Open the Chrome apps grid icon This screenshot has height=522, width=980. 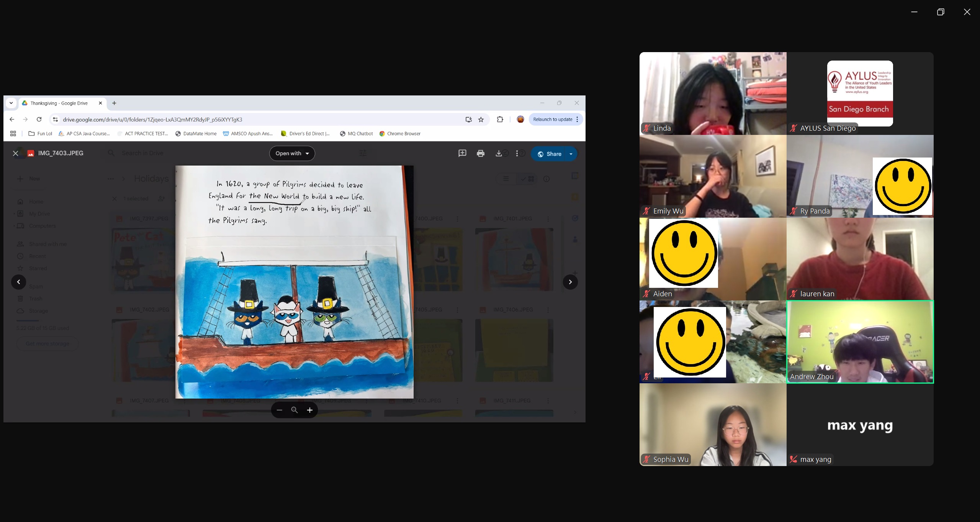pyautogui.click(x=13, y=133)
